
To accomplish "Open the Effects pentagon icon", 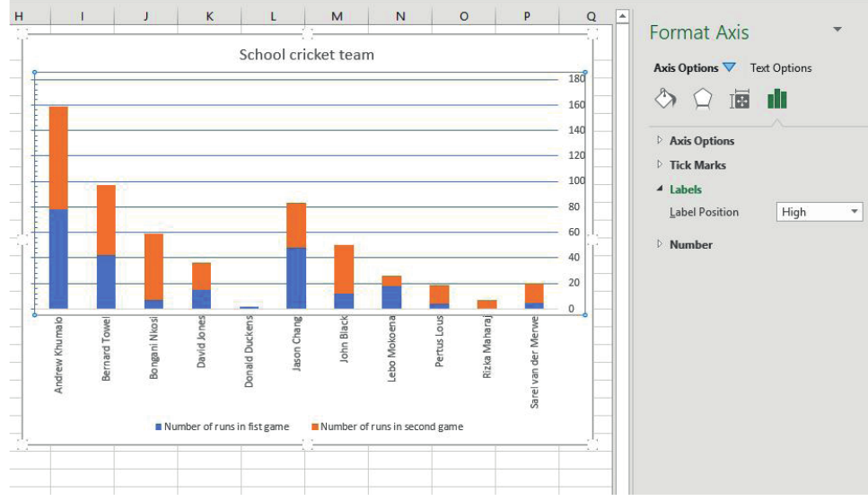I will (x=703, y=99).
